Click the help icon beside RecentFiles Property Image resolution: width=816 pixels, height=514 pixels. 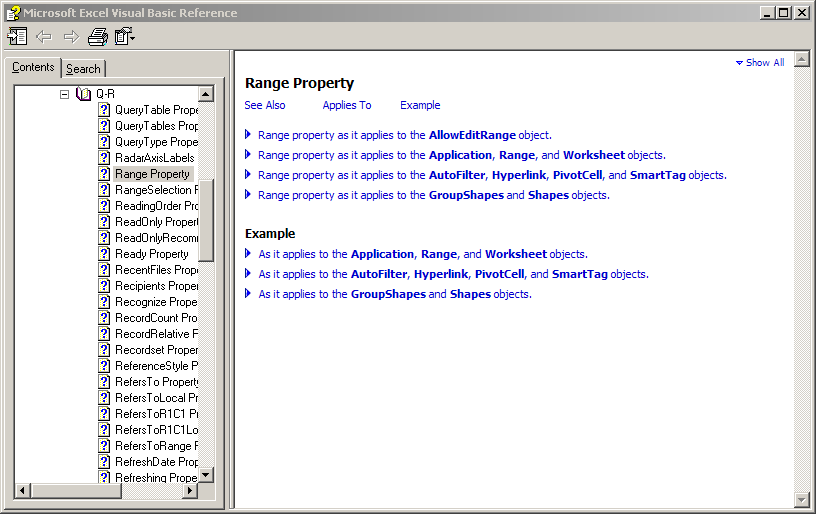click(x=105, y=269)
